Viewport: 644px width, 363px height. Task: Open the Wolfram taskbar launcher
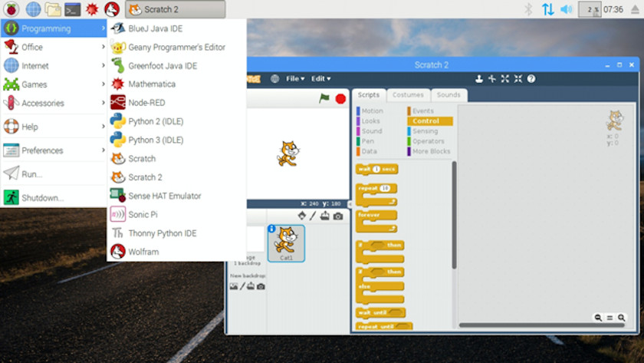pos(112,9)
